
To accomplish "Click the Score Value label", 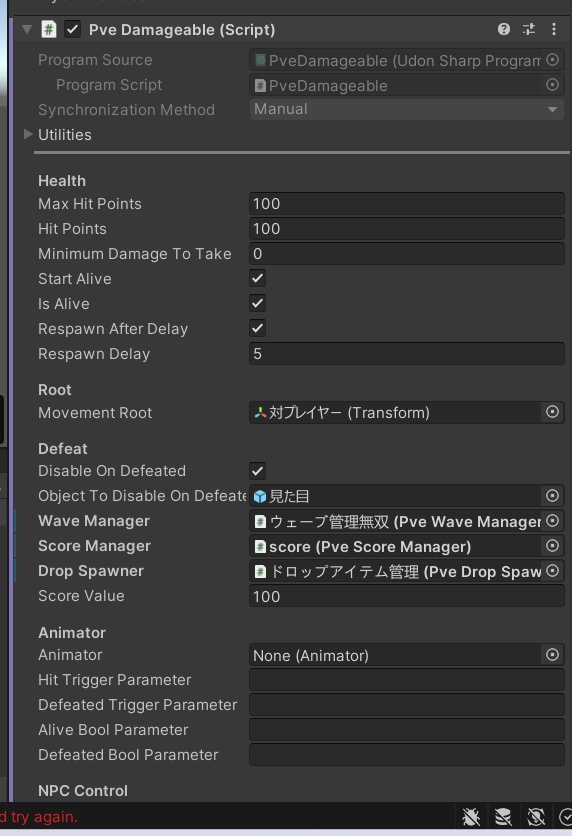I will [81, 596].
